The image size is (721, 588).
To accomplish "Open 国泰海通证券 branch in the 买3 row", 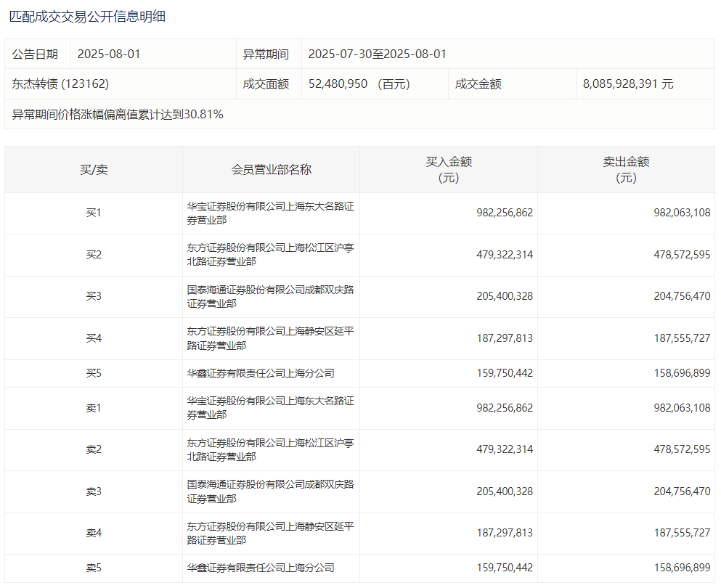I will [270, 296].
